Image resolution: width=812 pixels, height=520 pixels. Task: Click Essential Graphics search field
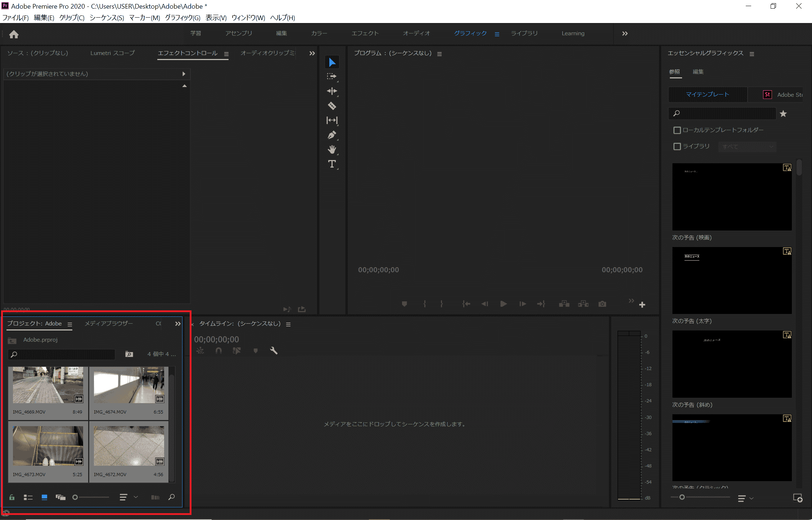tap(722, 114)
